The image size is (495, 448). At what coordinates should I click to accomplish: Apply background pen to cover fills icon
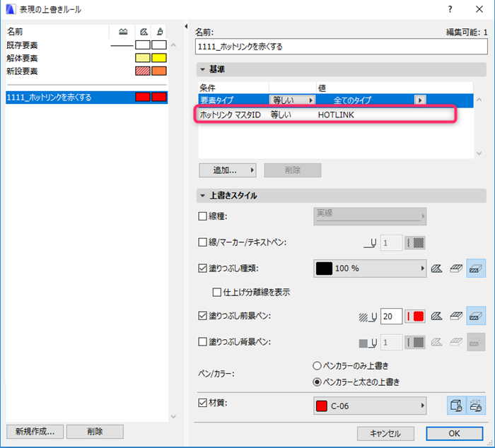coord(456,342)
